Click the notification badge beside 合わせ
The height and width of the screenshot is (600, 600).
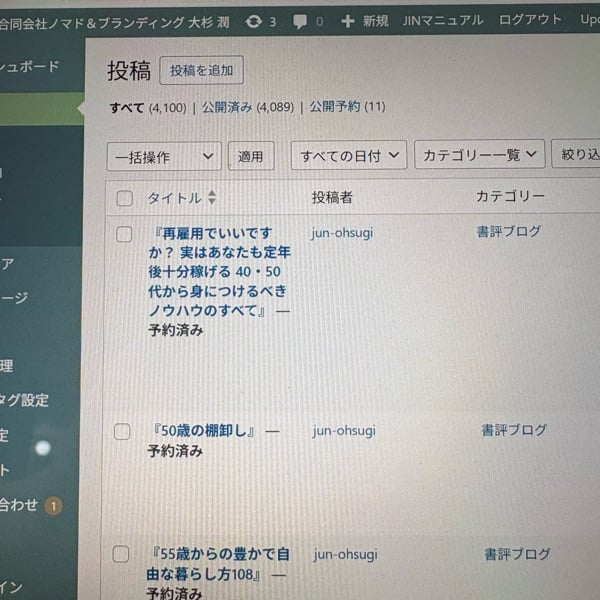(x=53, y=506)
